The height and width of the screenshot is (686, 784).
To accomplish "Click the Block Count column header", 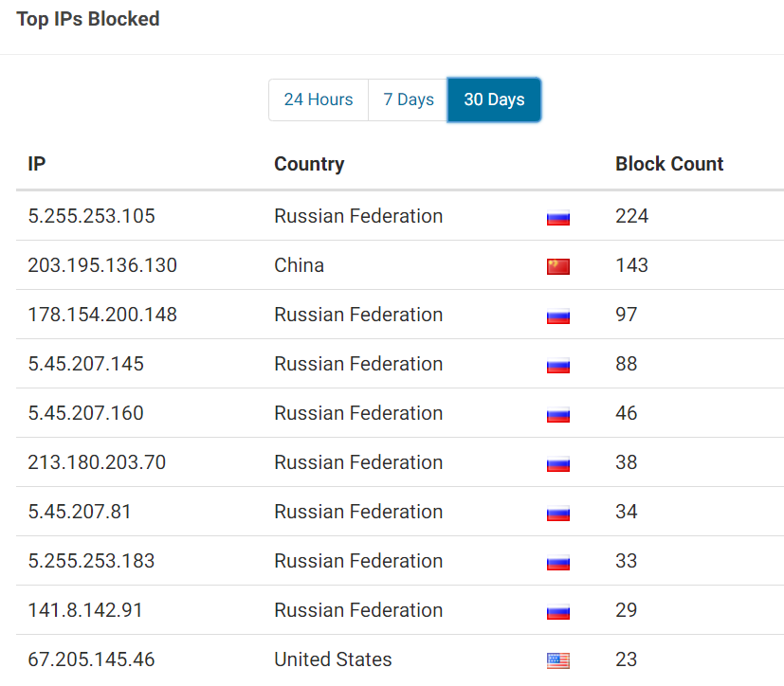I will 669,164.
